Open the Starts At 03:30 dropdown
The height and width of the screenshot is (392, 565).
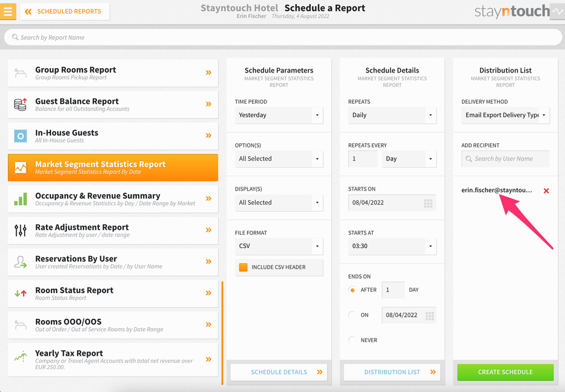392,246
